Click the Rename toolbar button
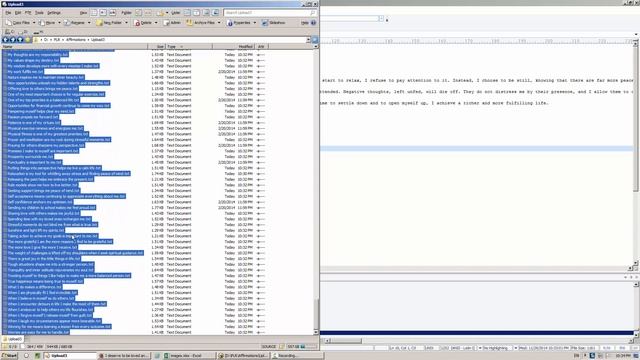The image size is (640, 360). 75,23
